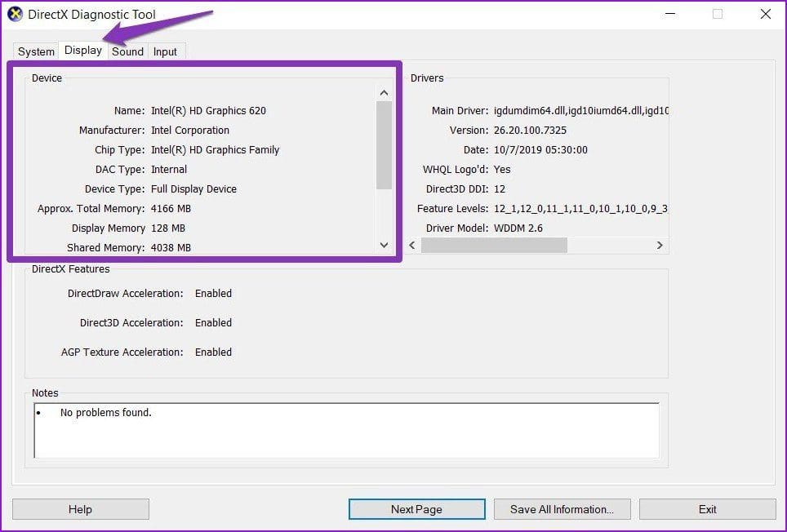
Task: Minimize the DirectX Diagnostic Tool window
Action: (670, 14)
